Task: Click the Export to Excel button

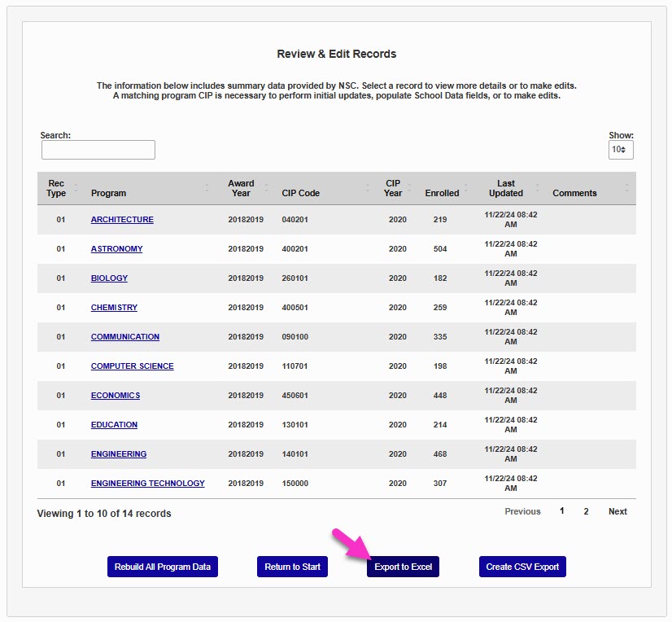Action: (403, 567)
